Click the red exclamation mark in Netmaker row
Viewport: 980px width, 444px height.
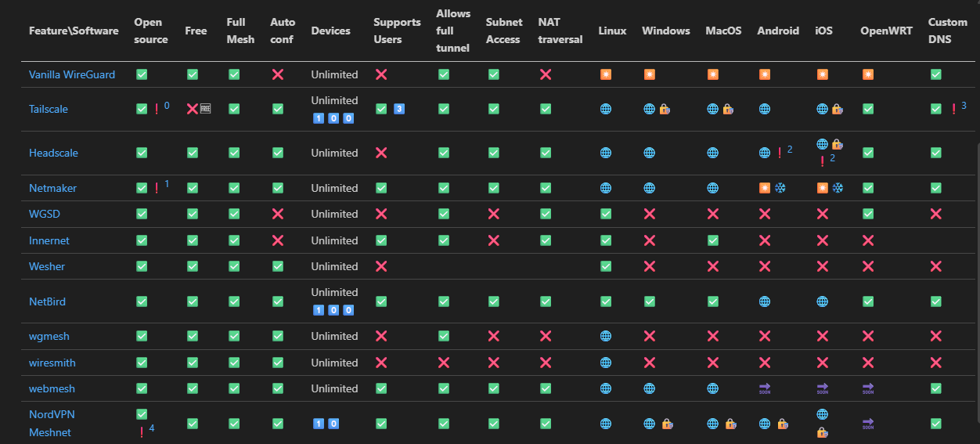pyautogui.click(x=157, y=188)
